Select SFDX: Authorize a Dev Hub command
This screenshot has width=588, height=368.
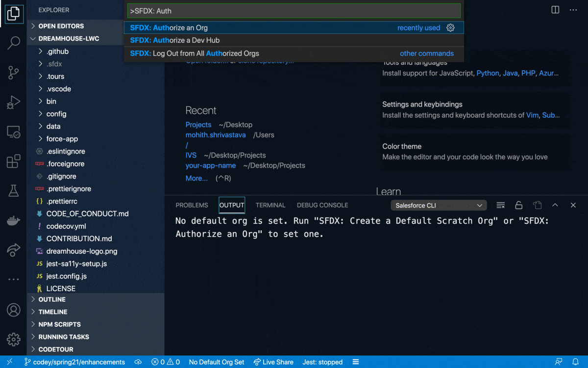click(294, 40)
